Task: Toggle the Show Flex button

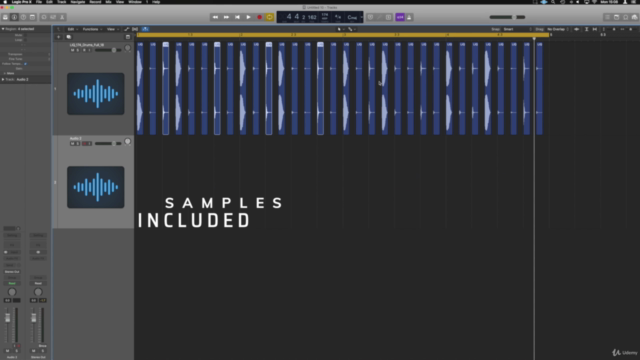Action: pos(135,29)
